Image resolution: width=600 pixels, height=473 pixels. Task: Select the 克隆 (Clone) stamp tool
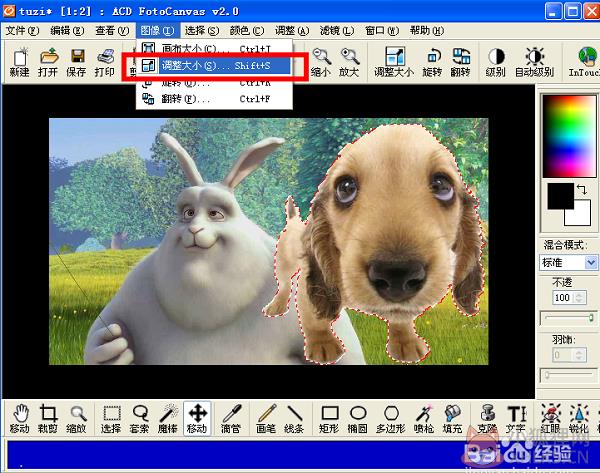488,419
